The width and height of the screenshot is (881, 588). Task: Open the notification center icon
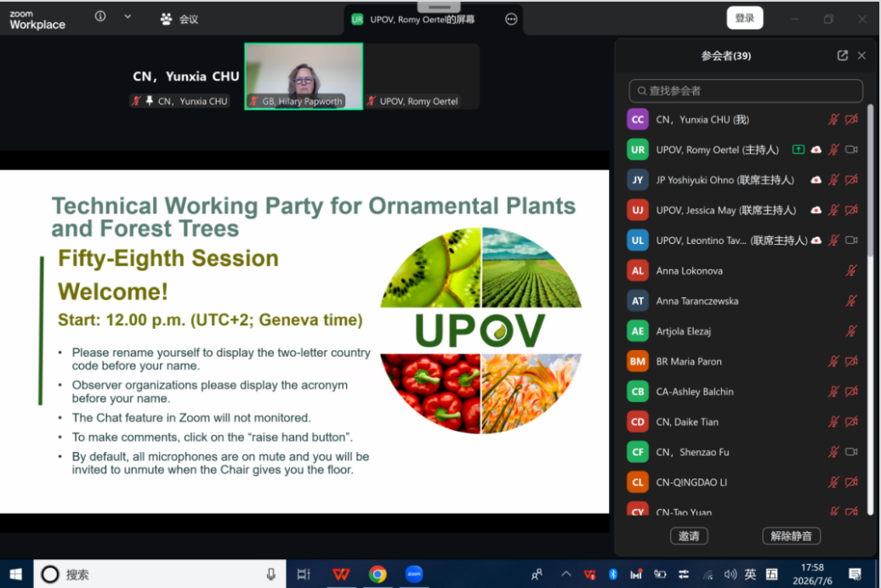(x=855, y=574)
